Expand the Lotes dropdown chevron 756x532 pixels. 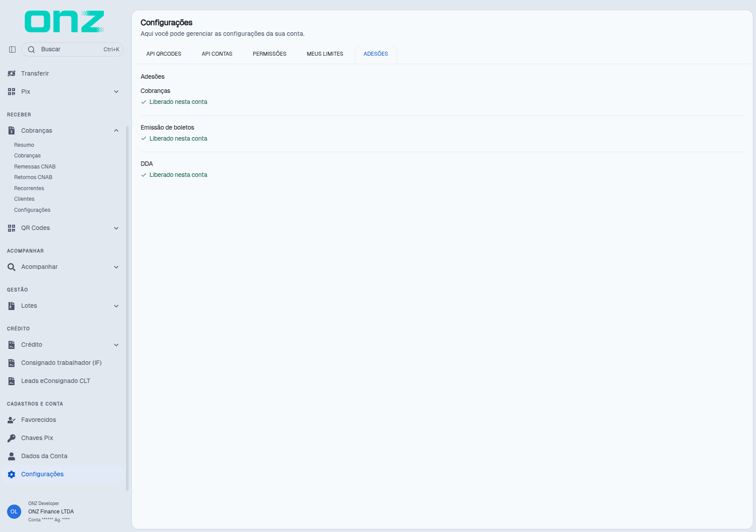click(116, 306)
